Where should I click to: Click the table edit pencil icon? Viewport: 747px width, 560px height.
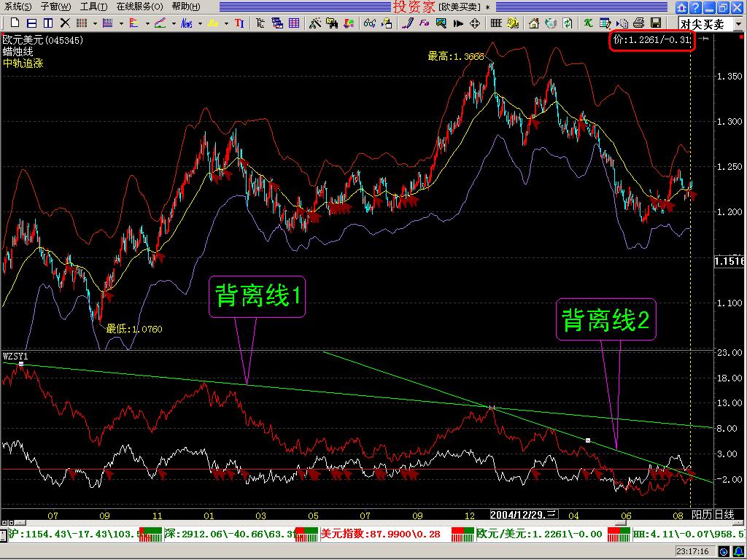[605, 23]
